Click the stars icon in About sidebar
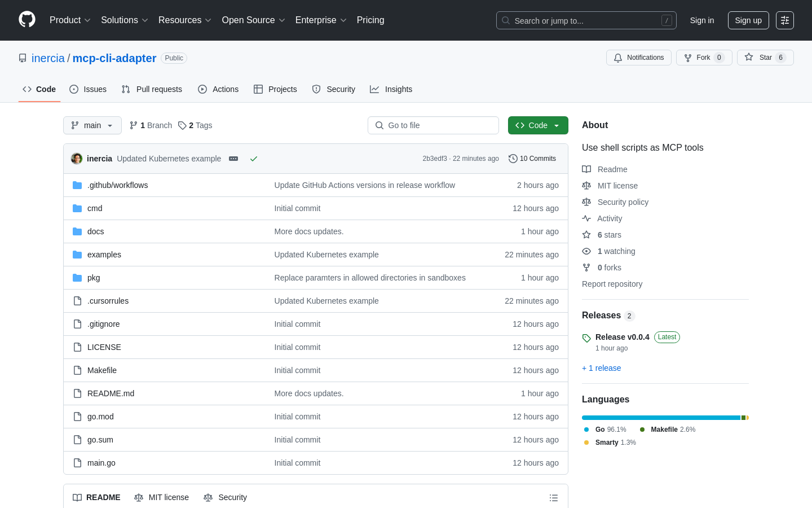812x508 pixels. point(586,235)
